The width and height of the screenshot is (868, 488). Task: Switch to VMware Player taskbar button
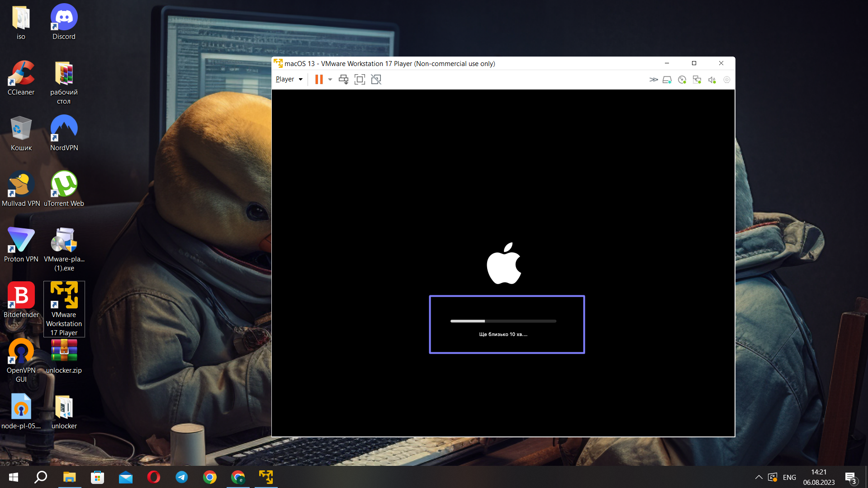pos(266,477)
